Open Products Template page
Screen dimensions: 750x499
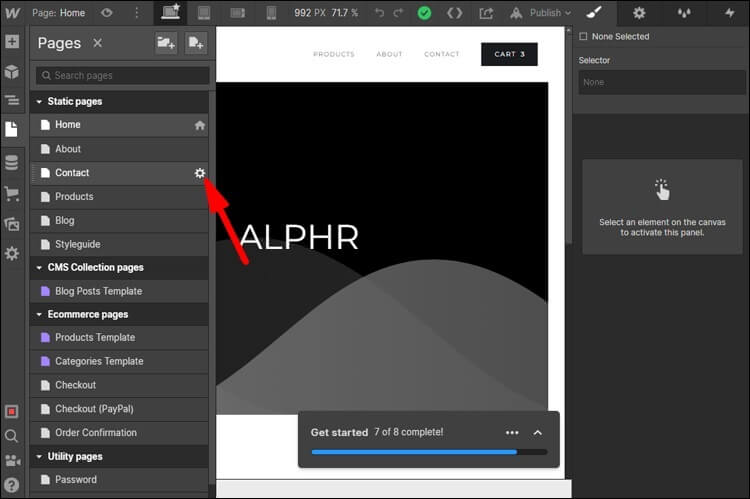[119, 338]
